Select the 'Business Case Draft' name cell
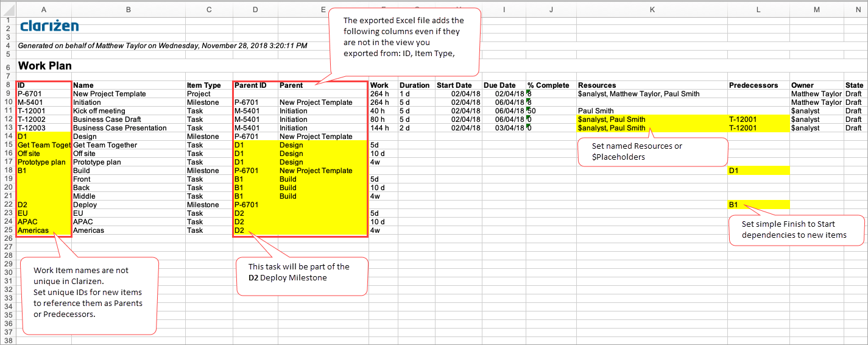This screenshot has width=868, height=345. click(129, 119)
